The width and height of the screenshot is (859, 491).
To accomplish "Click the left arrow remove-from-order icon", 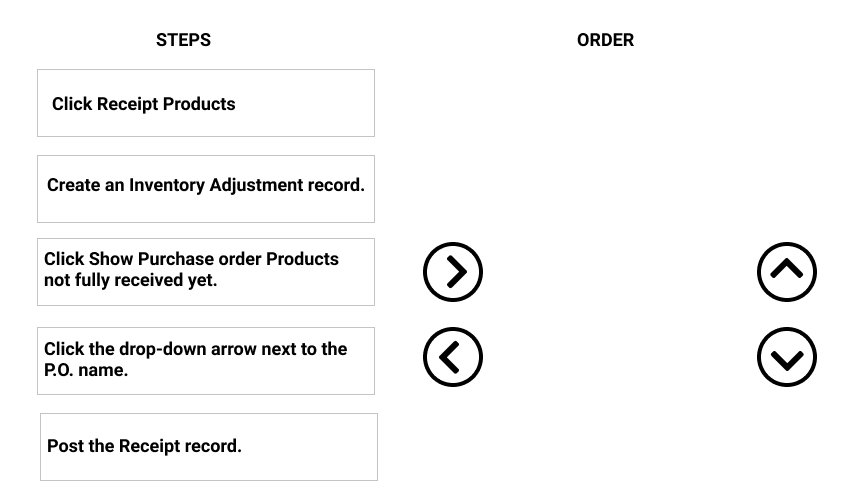I will [453, 357].
